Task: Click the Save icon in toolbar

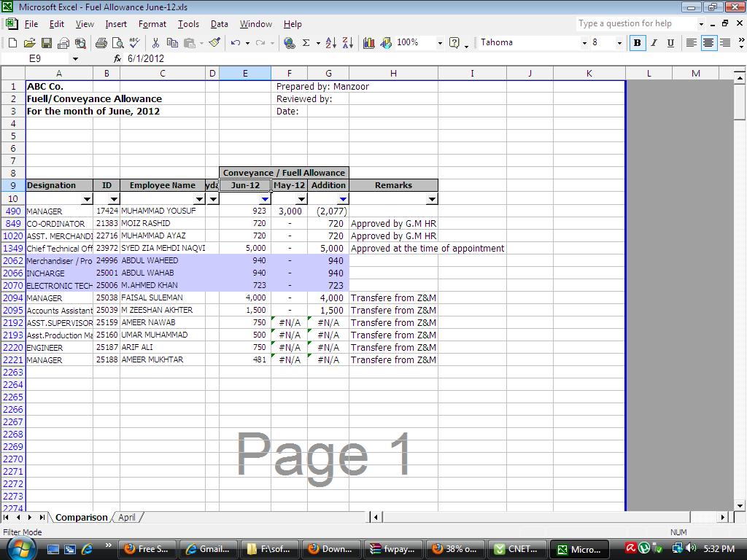Action: point(46,43)
